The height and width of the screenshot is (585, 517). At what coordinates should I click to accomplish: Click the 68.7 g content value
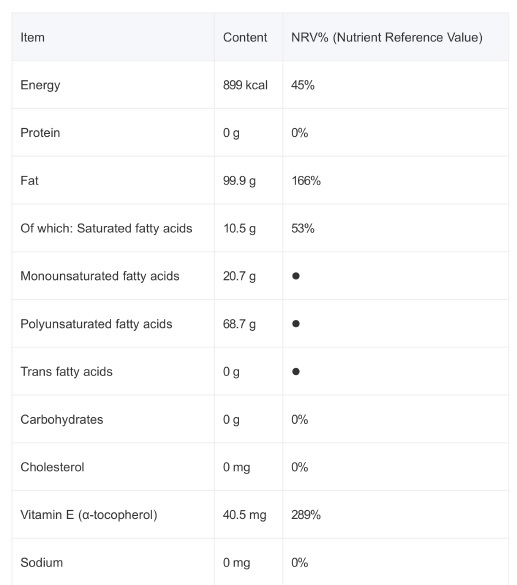pyautogui.click(x=239, y=324)
